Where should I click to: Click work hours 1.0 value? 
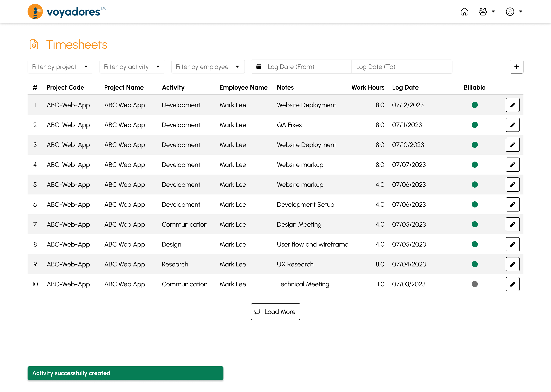tap(381, 284)
